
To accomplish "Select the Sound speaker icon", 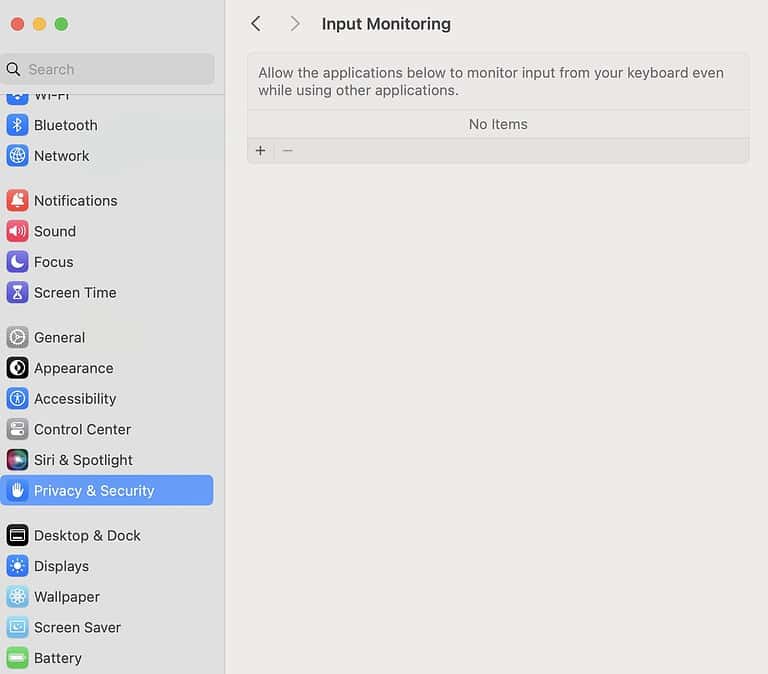I will (x=17, y=231).
